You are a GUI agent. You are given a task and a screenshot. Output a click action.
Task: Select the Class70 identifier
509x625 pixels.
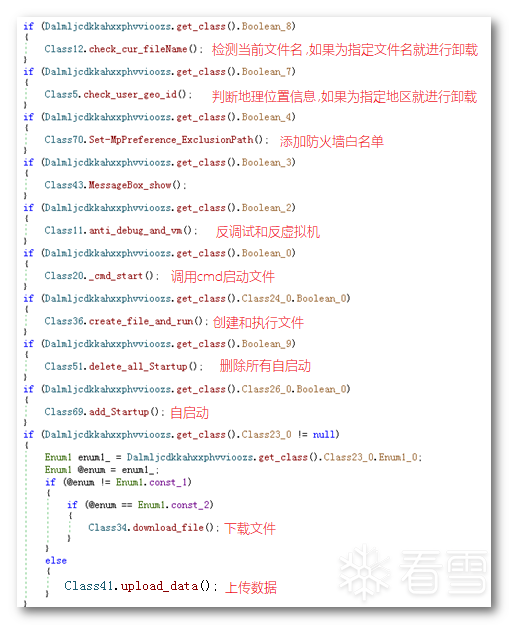click(64, 140)
